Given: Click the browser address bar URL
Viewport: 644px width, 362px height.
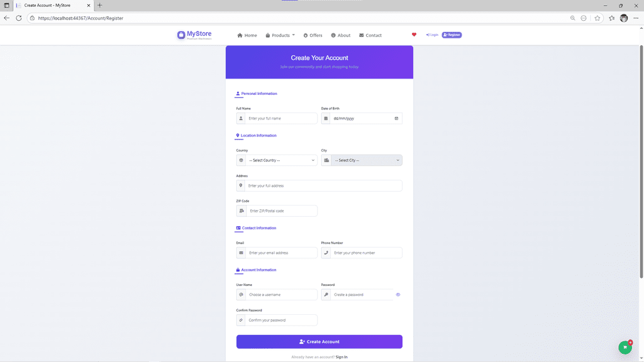Looking at the screenshot, I should pyautogui.click(x=80, y=18).
